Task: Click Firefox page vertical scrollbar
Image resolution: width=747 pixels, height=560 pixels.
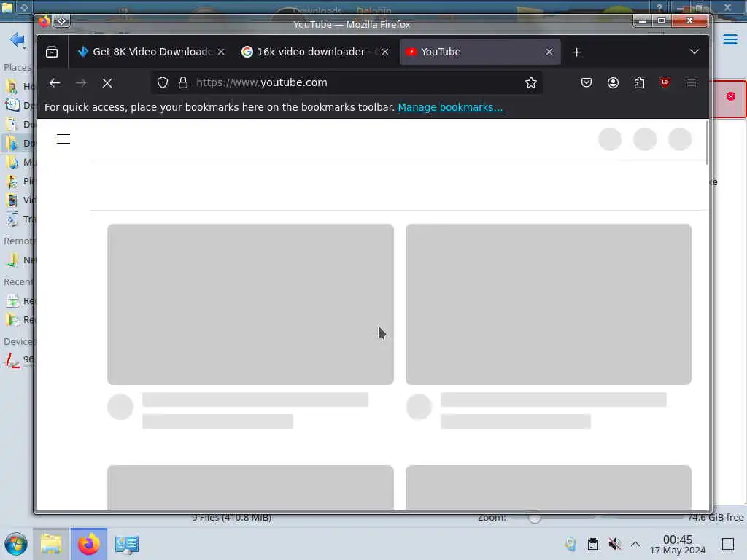Action: coord(706,143)
